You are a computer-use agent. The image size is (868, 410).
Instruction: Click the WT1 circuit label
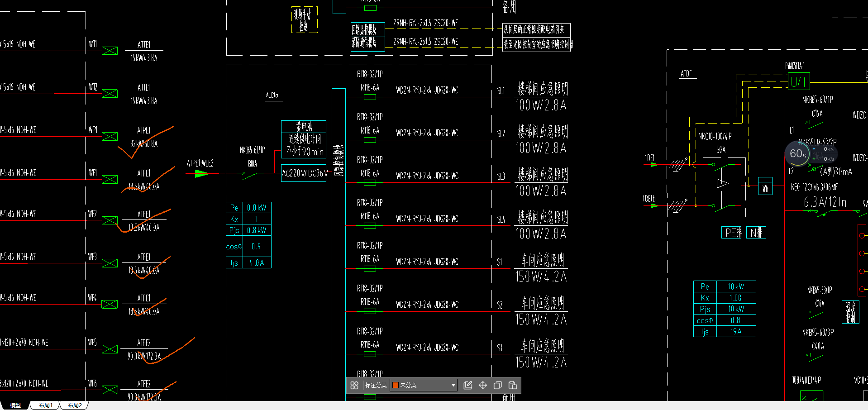click(x=93, y=44)
